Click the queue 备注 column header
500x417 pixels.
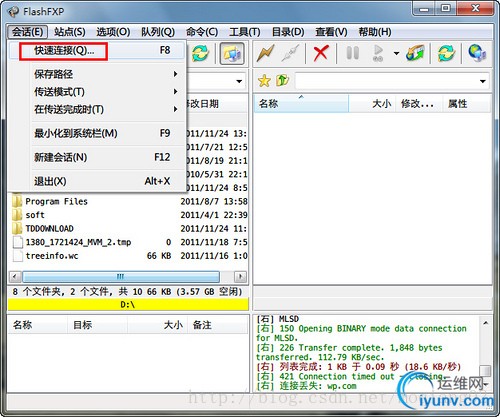coord(218,325)
